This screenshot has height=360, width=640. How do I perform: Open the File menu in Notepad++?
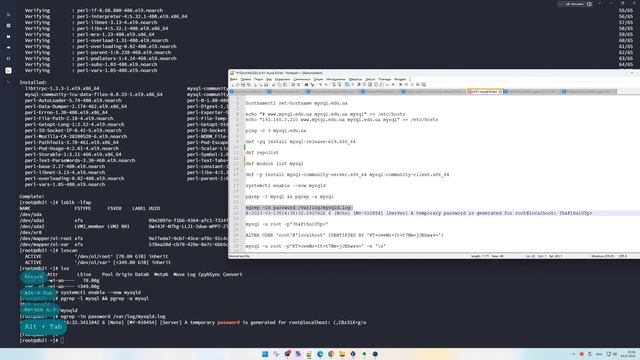233,79
